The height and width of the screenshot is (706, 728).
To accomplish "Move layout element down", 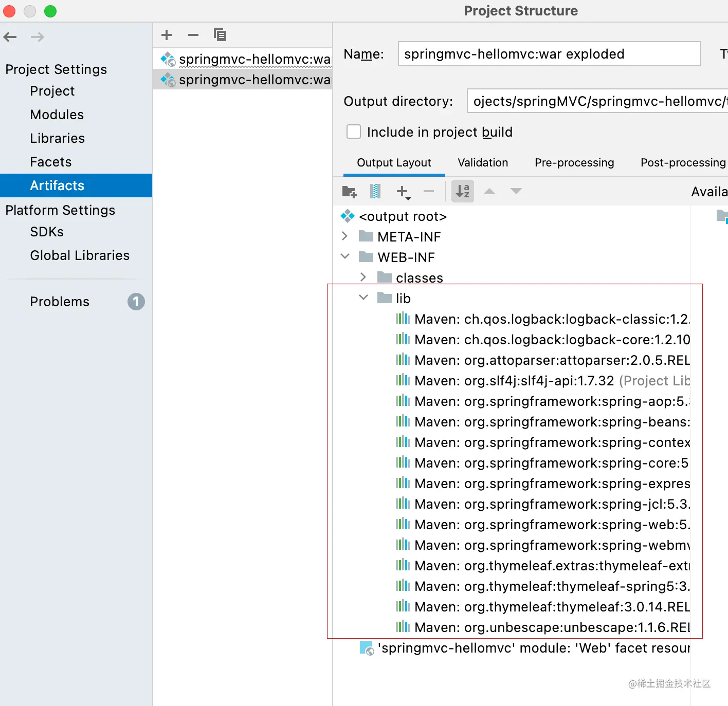I will pyautogui.click(x=516, y=192).
